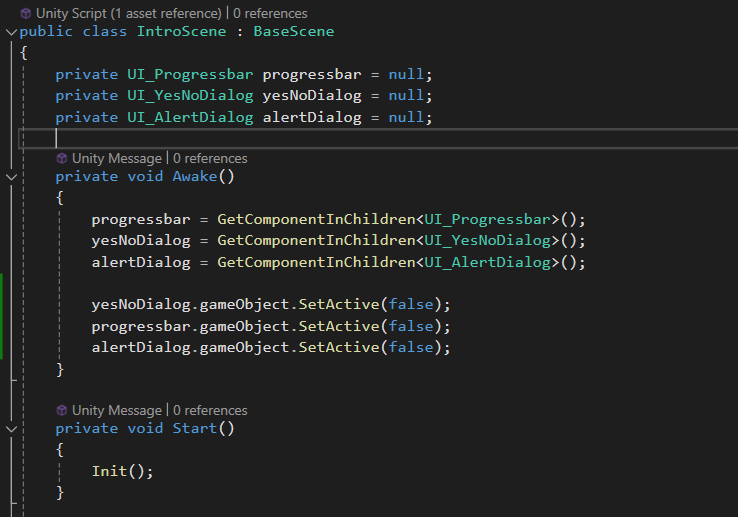
Task: Click the Unity cube icon above class IntroScene
Action: point(26,13)
